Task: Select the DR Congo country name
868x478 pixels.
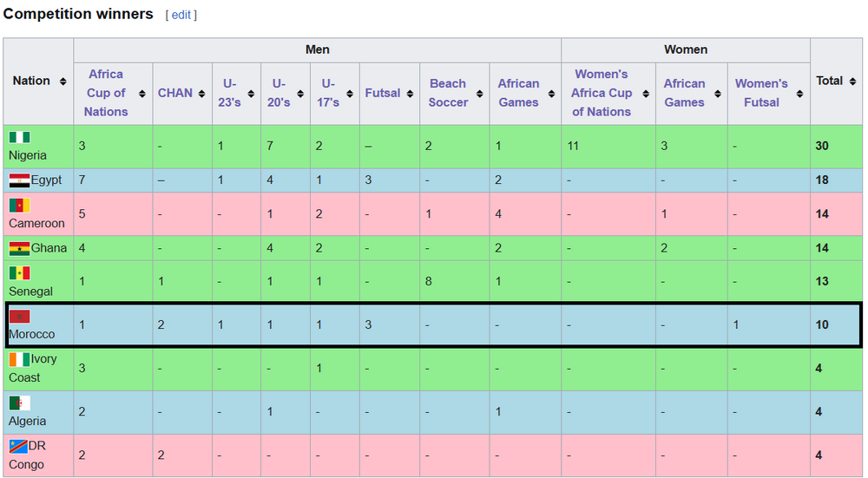Action: pyautogui.click(x=27, y=455)
